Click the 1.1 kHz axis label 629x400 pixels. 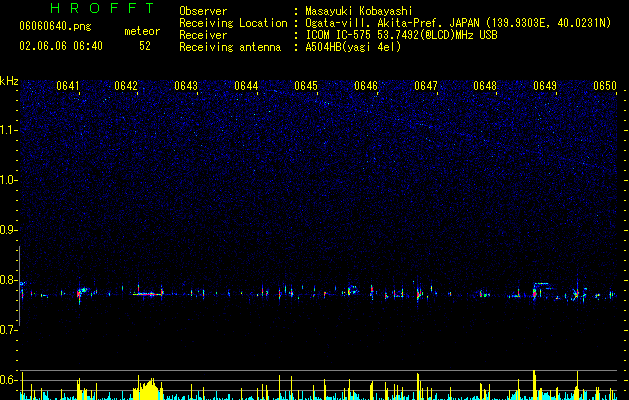9,130
